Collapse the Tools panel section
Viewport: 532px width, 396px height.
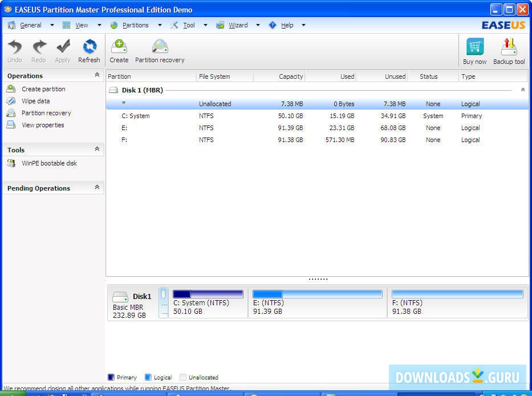97,149
